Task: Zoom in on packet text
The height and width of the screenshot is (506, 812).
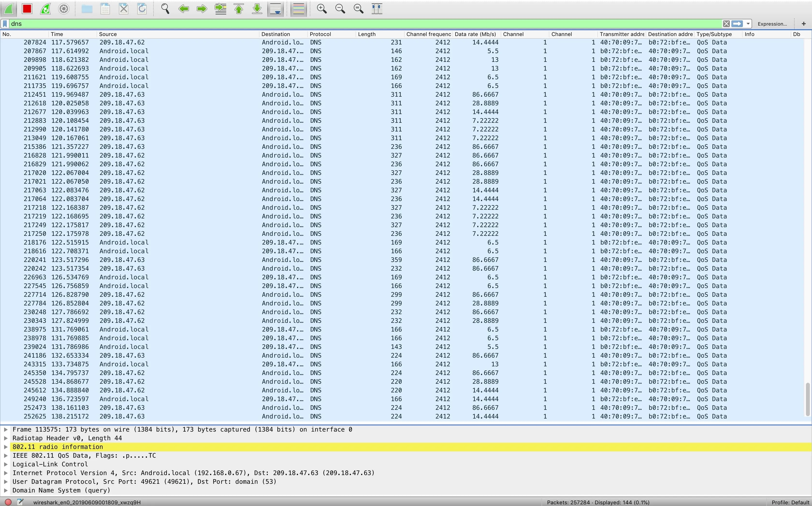Action: 322,9
